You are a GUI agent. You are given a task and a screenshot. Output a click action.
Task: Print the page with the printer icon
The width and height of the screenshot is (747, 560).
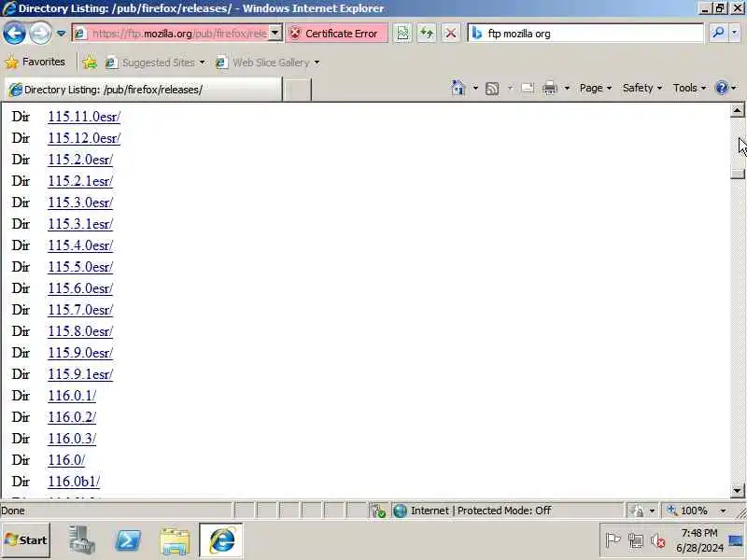coord(549,89)
